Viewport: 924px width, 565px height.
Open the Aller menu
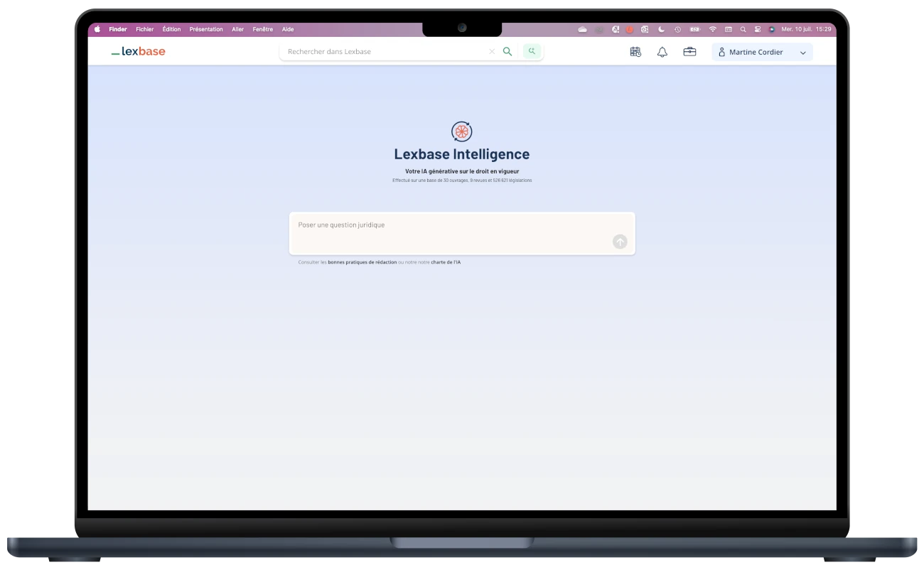238,29
